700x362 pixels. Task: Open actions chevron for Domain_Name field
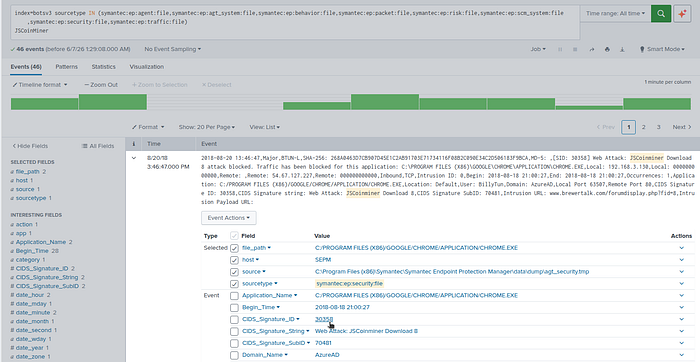point(681,355)
